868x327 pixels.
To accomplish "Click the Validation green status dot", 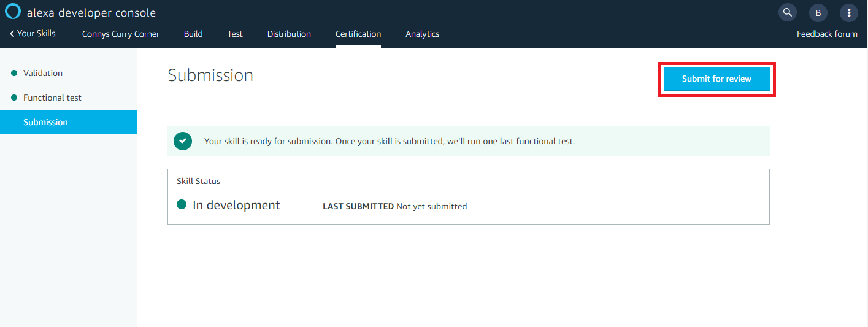I will point(14,73).
